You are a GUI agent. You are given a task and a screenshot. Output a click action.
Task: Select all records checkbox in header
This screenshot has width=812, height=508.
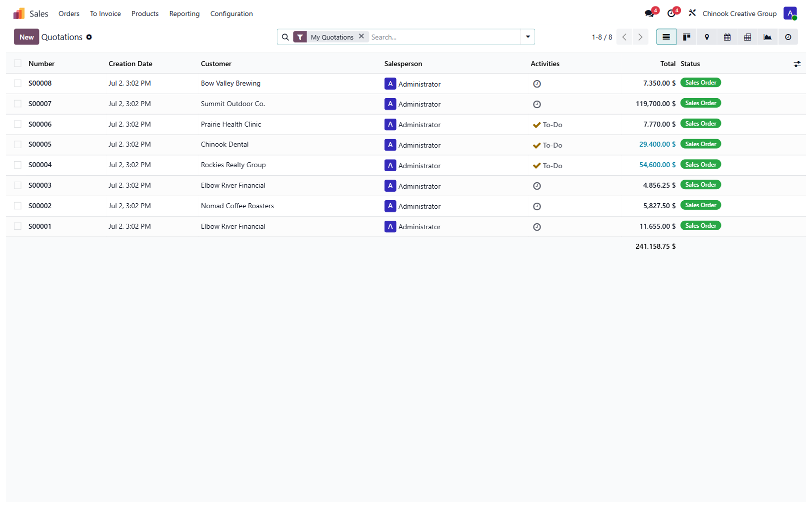click(17, 63)
